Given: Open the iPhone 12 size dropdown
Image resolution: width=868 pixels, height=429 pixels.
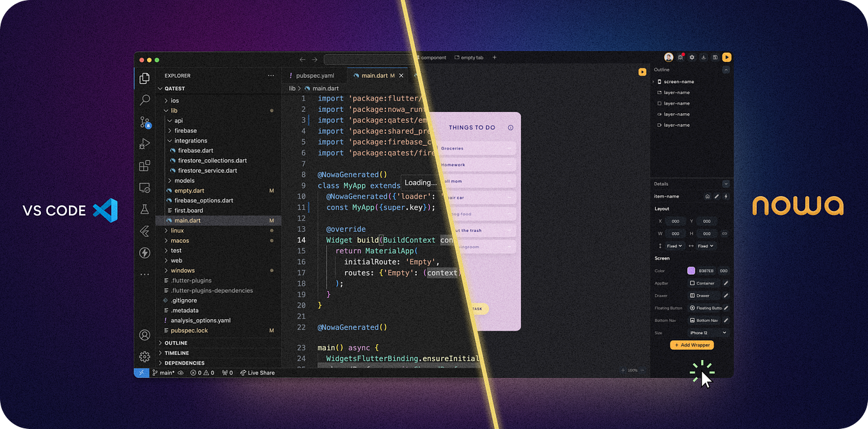Looking at the screenshot, I should (x=707, y=332).
